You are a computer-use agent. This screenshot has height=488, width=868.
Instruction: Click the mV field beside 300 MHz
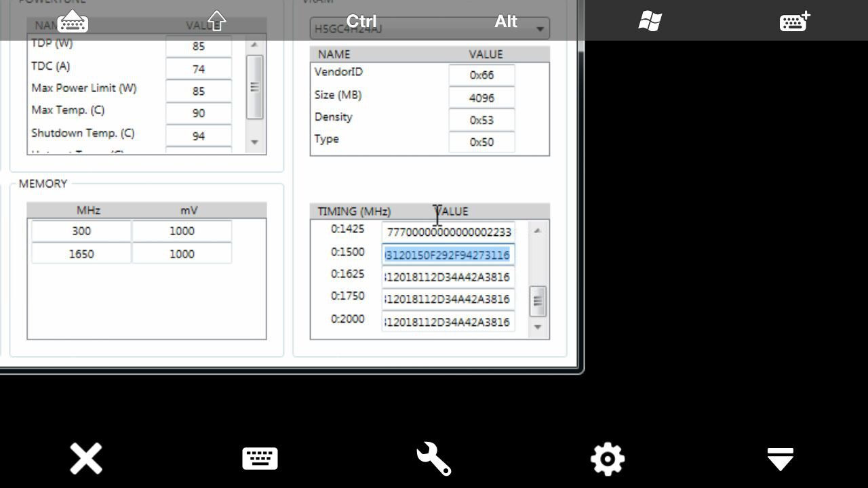point(182,231)
